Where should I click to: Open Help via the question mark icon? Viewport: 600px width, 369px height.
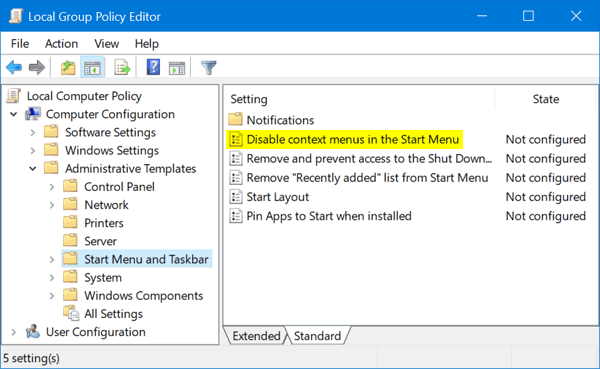(153, 67)
